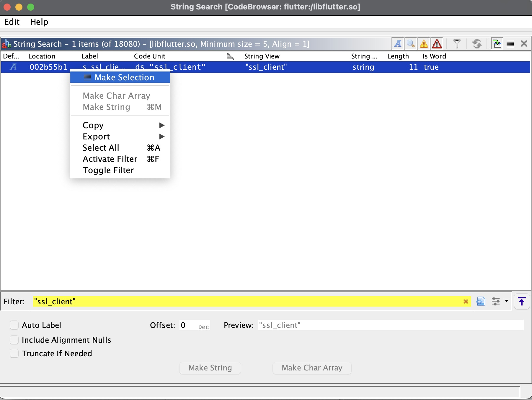
Task: Select the 002b55b1 location cell
Action: pos(48,67)
